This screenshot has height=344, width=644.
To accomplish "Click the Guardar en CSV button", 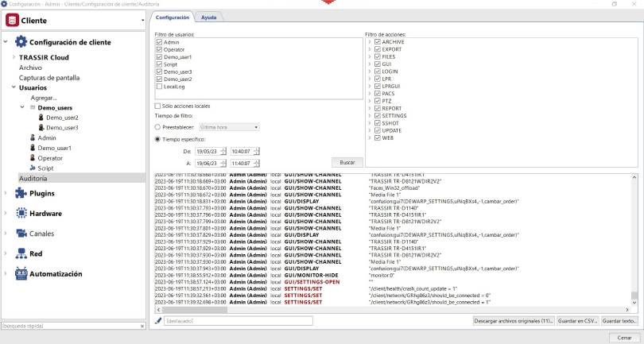I will click(578, 321).
